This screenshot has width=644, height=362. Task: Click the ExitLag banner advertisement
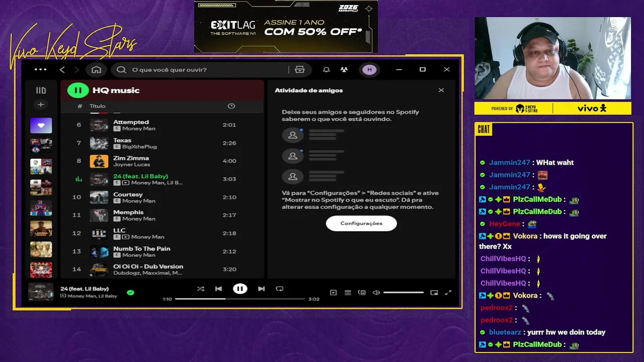click(x=286, y=26)
